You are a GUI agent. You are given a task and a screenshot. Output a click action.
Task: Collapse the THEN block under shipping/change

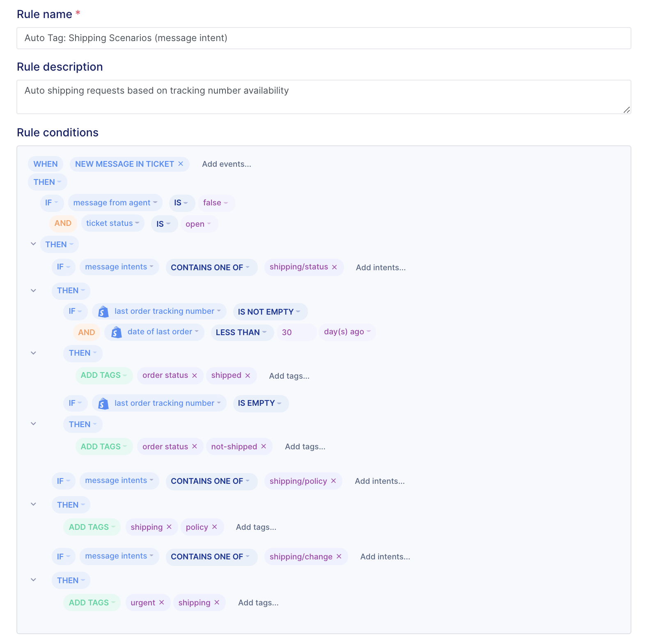click(x=34, y=580)
